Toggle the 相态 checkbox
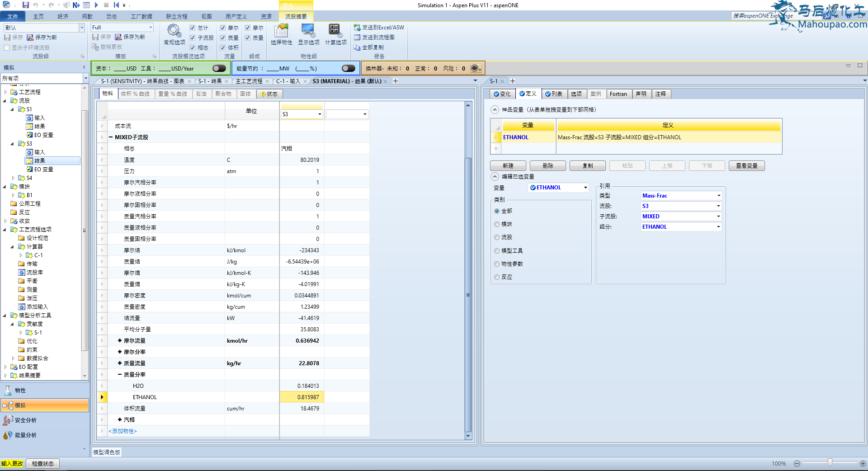 click(193, 48)
